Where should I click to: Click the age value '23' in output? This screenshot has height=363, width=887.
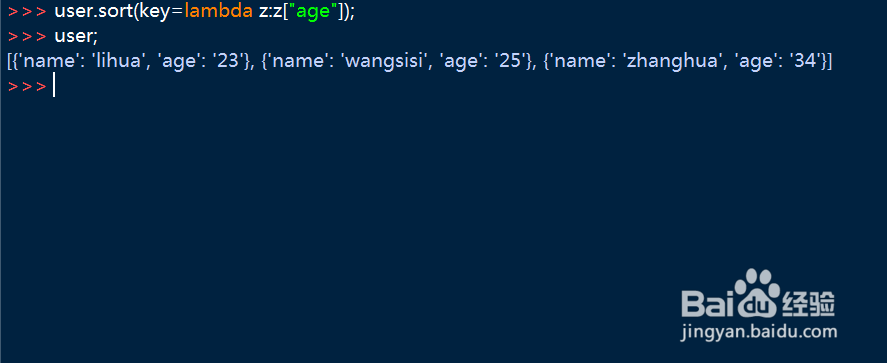tap(229, 61)
